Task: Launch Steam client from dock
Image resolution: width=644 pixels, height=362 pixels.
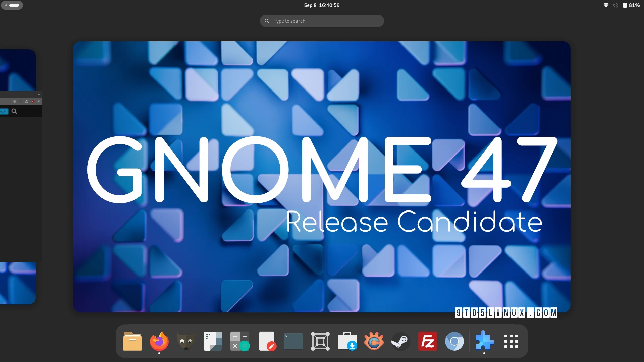Action: 401,342
